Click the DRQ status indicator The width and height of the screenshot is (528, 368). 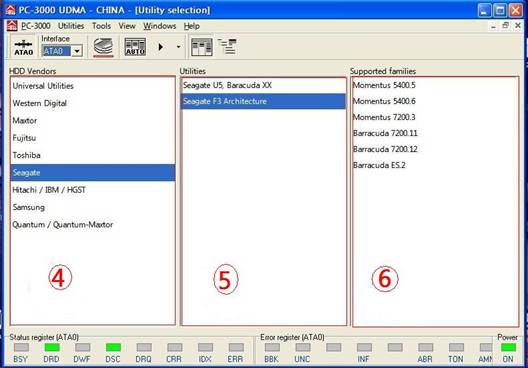144,347
